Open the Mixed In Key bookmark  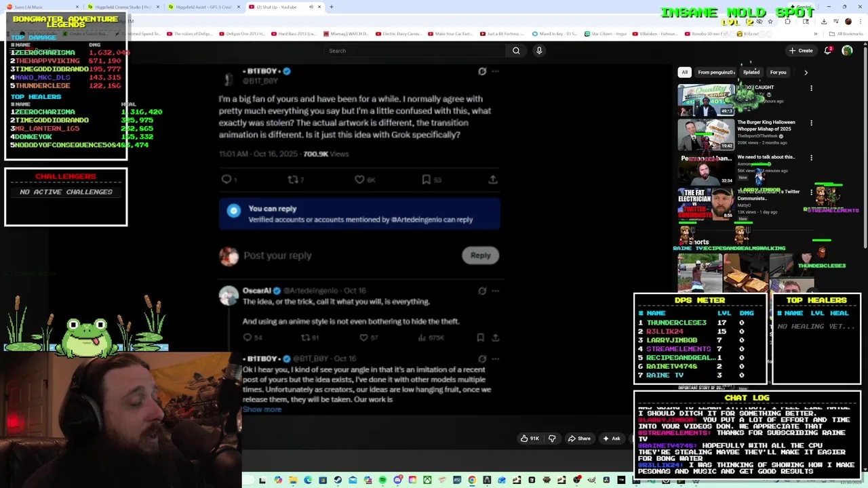[555, 34]
